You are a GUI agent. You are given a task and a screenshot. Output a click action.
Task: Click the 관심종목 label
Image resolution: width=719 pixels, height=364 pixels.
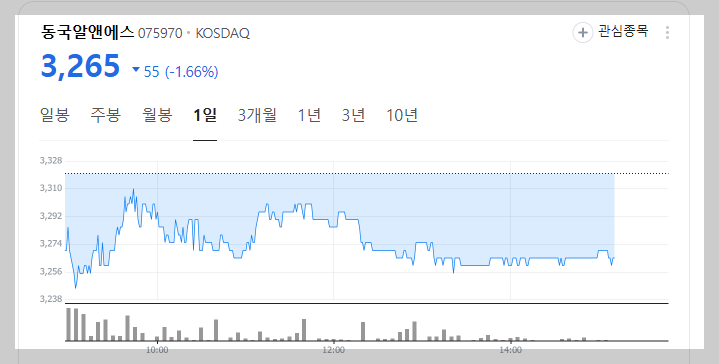tap(623, 32)
